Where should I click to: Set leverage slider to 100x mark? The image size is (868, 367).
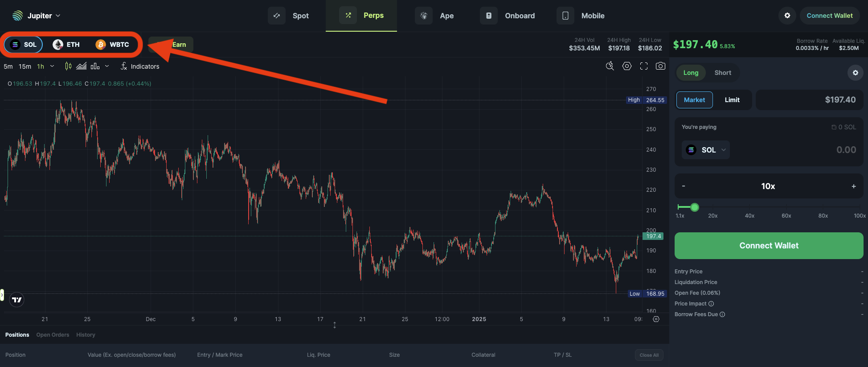coord(860,216)
